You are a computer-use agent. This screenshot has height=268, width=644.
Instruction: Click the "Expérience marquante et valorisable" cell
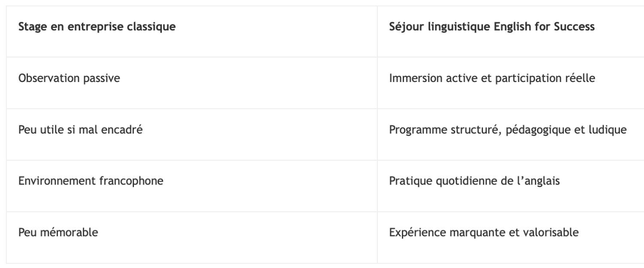pyautogui.click(x=484, y=233)
